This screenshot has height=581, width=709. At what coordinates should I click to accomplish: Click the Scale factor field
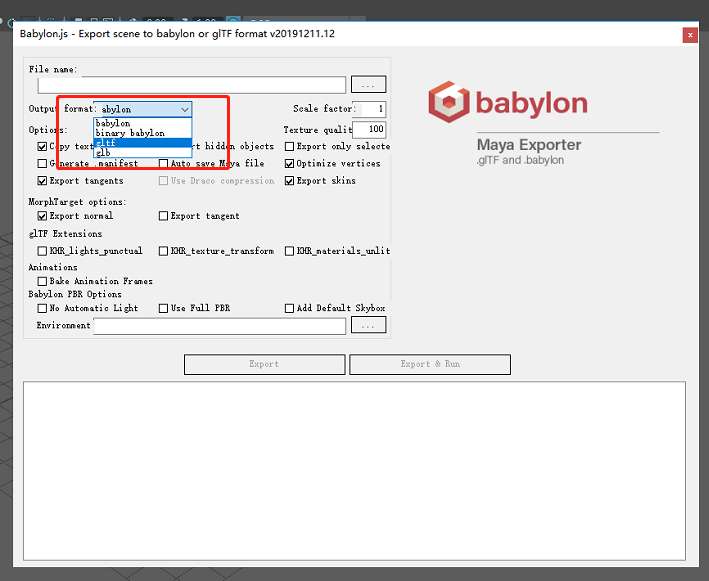[x=369, y=109]
